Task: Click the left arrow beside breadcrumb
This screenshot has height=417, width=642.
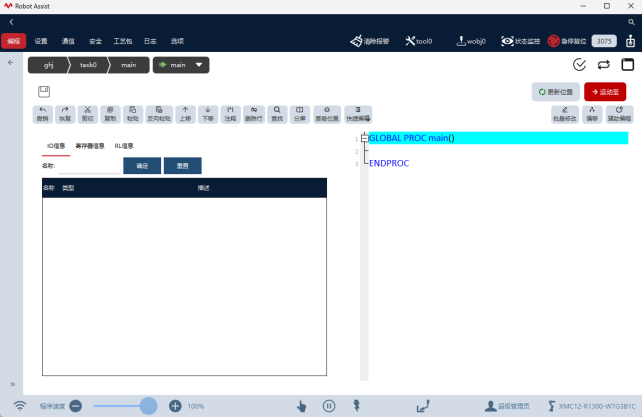Action: pyautogui.click(x=11, y=63)
